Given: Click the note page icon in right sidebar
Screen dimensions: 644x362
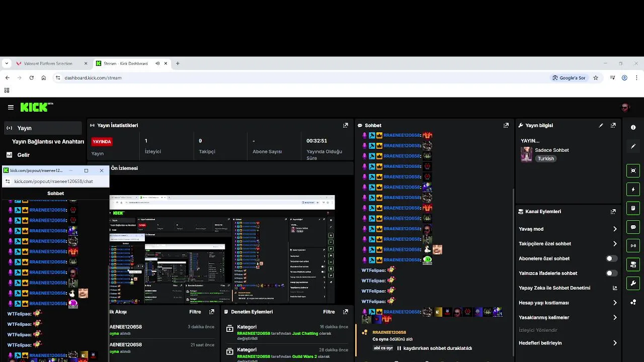Looking at the screenshot, I should point(633,208).
